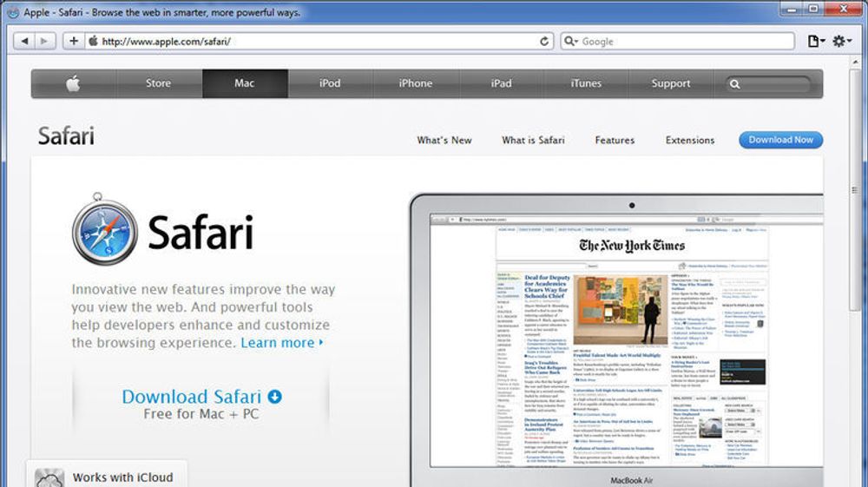Click the iCloud icon near Works with iCloud
The width and height of the screenshot is (868, 487).
pos(49,478)
